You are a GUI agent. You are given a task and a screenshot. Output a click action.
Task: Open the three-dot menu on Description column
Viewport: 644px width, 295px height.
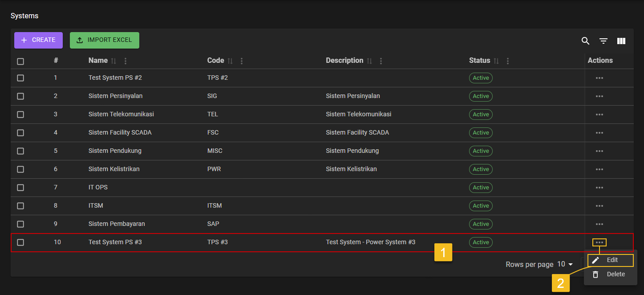(381, 61)
